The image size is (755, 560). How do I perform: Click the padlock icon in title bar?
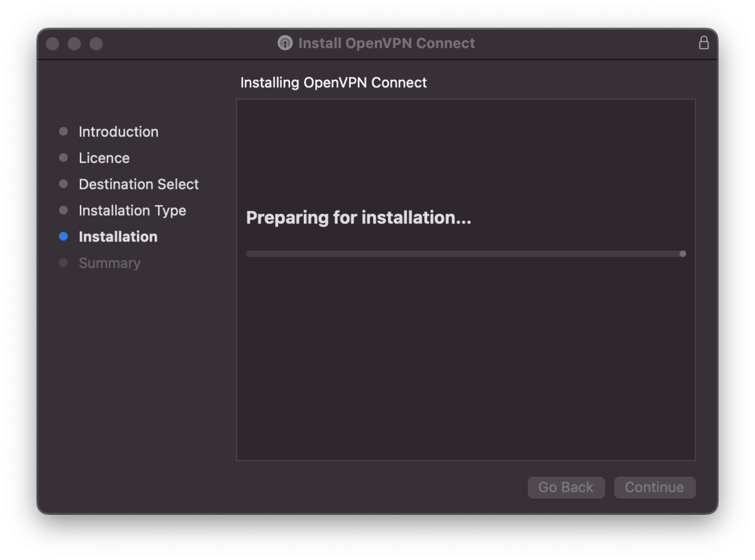click(703, 43)
